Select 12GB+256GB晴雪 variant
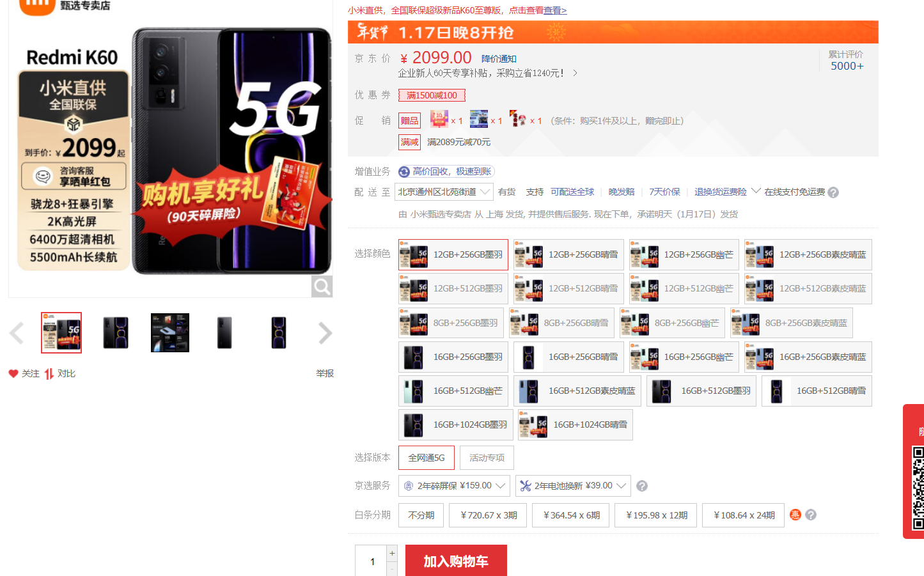924x576 pixels. 568,254
